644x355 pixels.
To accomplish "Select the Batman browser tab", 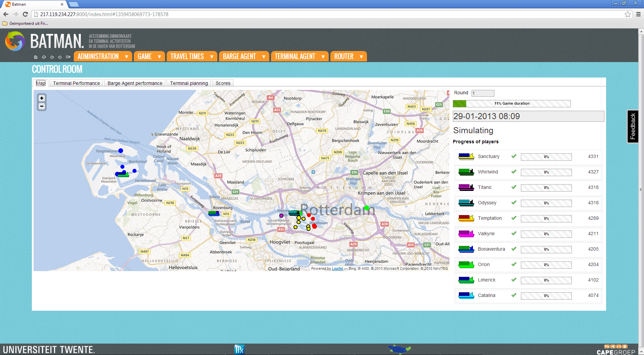I will pos(35,4).
